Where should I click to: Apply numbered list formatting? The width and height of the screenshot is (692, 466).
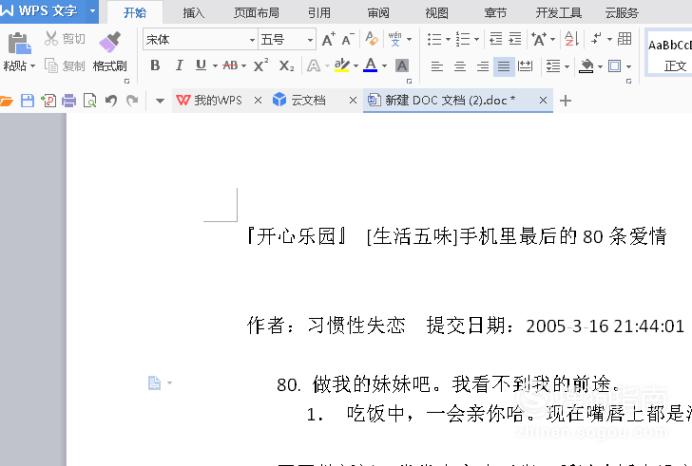463,39
